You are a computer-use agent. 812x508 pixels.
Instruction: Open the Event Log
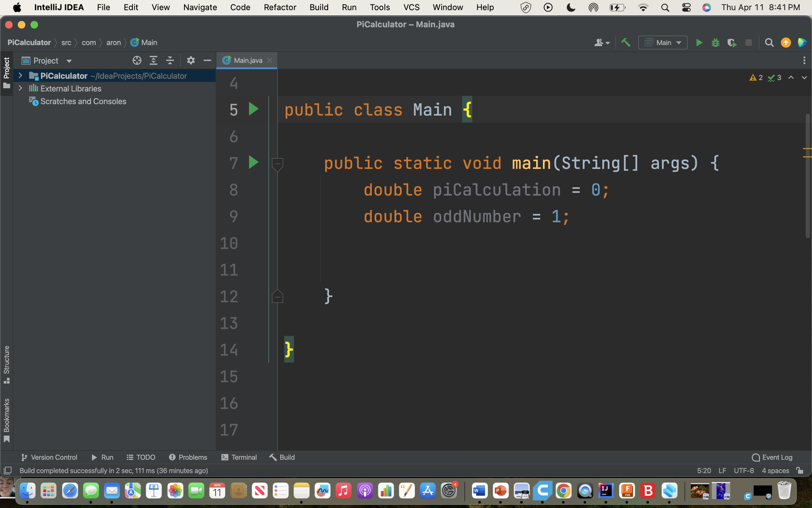click(771, 457)
